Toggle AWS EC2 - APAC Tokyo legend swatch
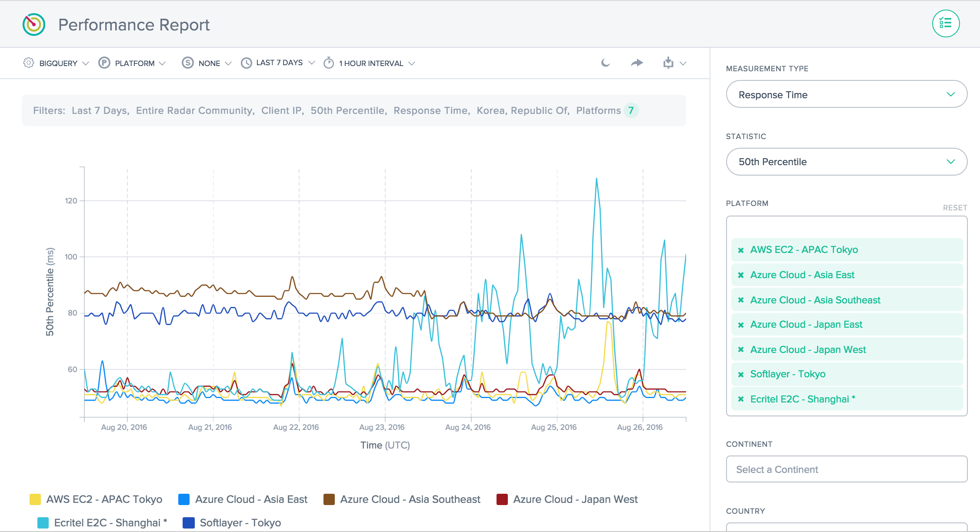Viewport: 980px width, 532px height. coord(35,499)
